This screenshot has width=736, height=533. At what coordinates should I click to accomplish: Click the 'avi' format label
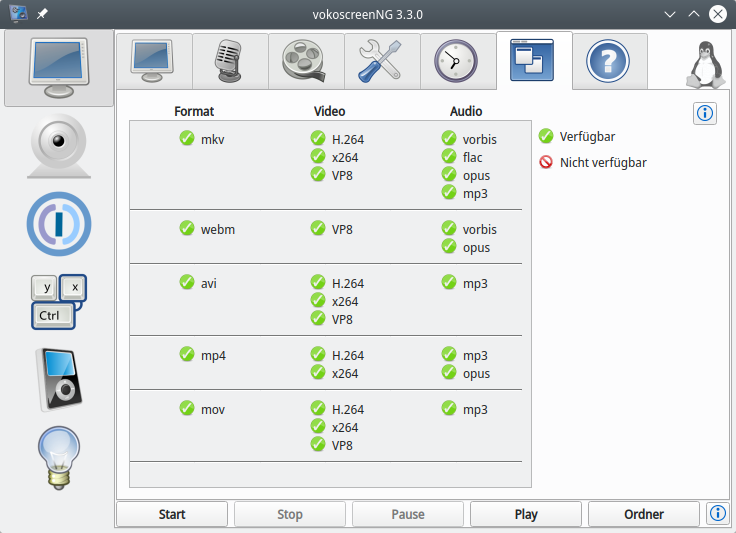click(x=209, y=283)
